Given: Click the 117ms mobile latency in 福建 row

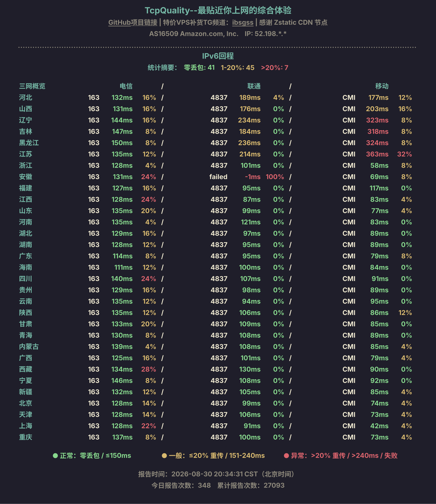Looking at the screenshot, I should 379,188.
